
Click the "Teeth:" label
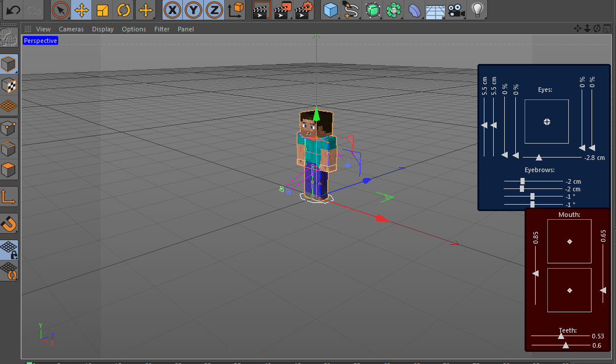568,330
